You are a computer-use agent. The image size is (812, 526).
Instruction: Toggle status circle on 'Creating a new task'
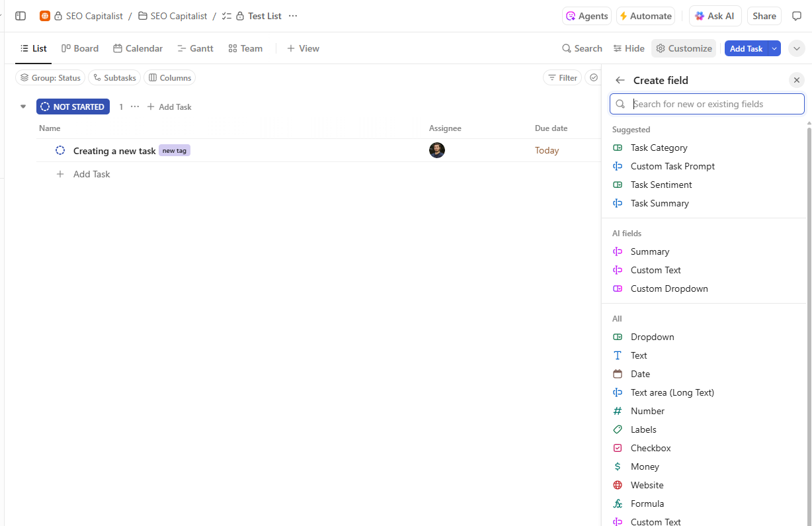[60, 150]
